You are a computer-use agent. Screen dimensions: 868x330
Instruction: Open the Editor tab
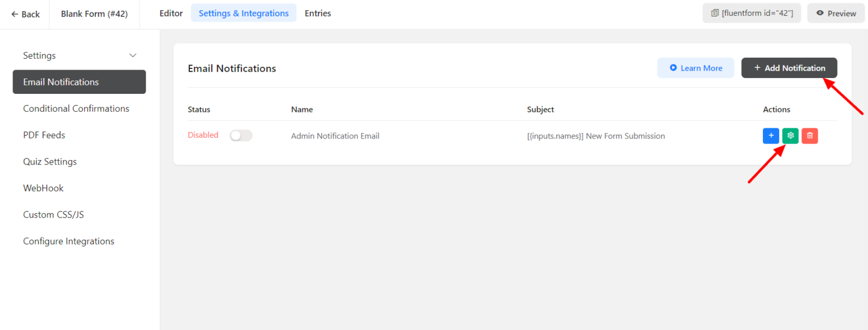pos(171,13)
